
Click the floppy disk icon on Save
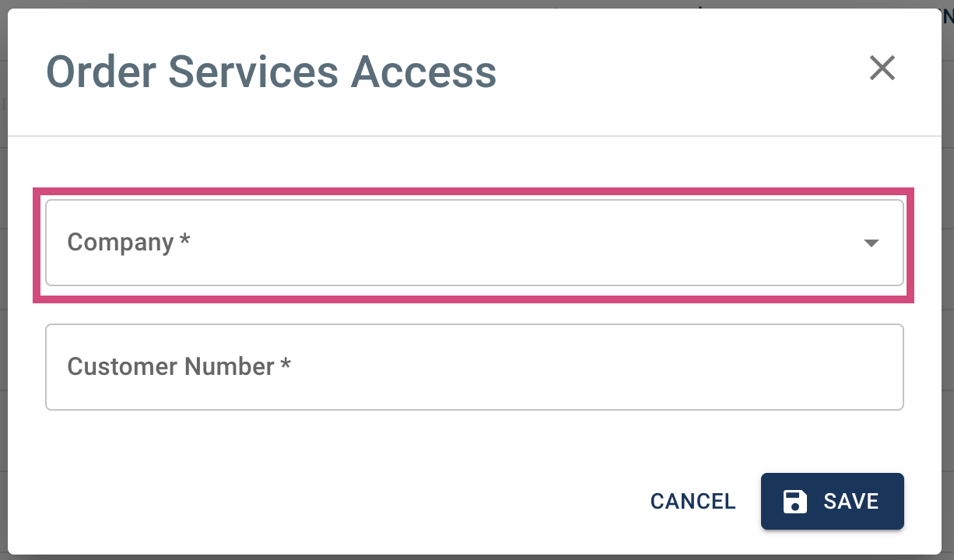coord(794,502)
